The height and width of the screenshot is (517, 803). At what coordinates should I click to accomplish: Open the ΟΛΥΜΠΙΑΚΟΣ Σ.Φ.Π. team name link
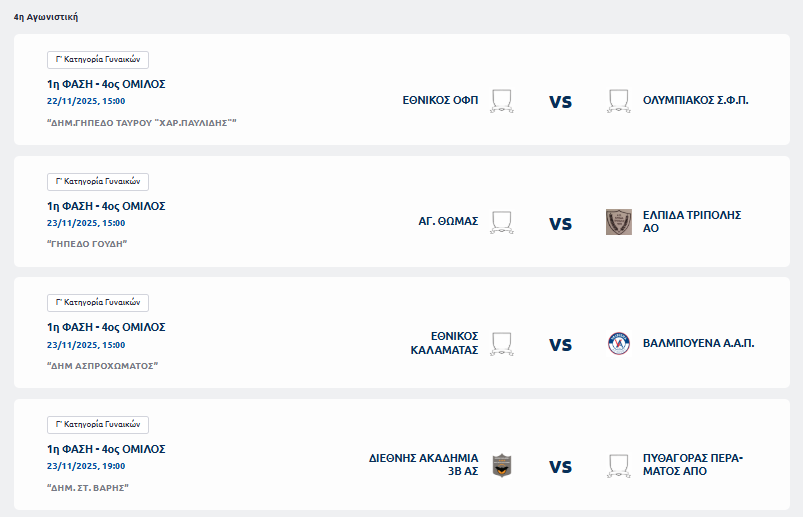pyautogui.click(x=695, y=100)
